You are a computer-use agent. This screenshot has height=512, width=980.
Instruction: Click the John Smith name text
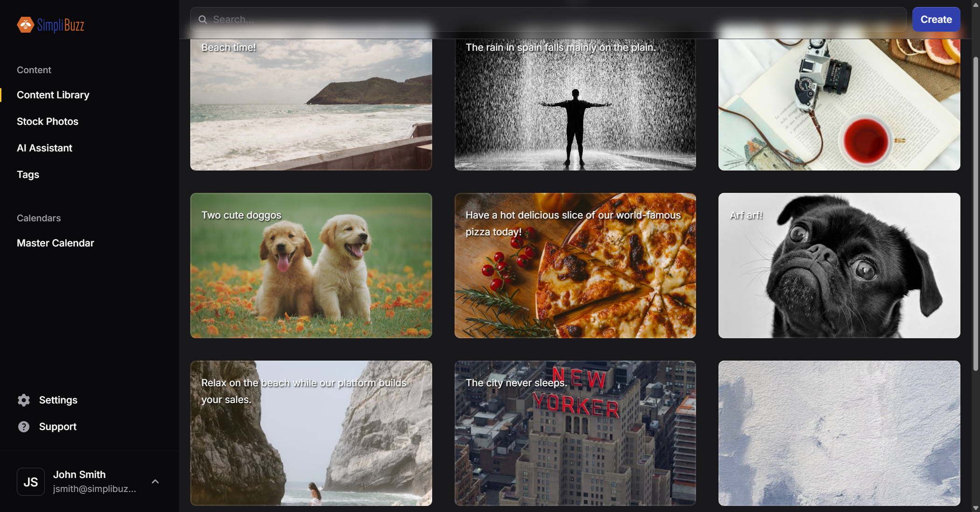click(x=79, y=475)
